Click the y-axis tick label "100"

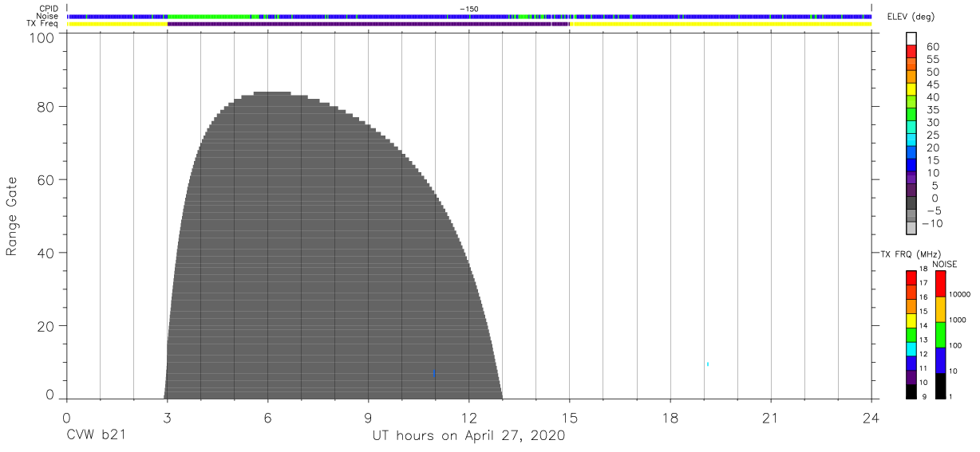(x=41, y=37)
